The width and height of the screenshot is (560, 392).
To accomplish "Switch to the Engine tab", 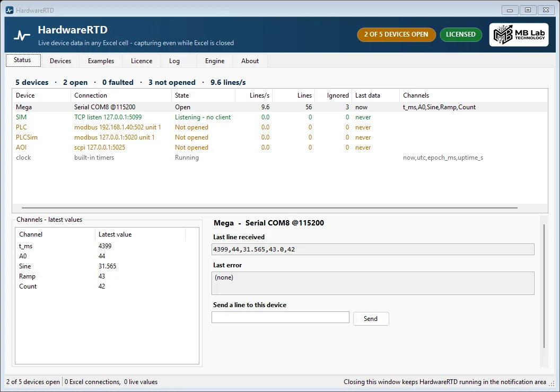I will (x=215, y=61).
